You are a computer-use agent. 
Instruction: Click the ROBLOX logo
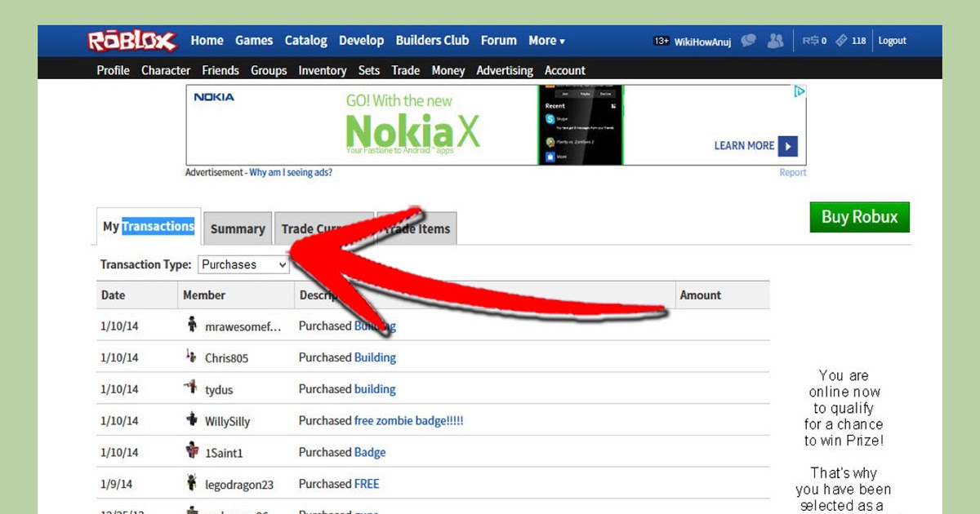(x=132, y=41)
